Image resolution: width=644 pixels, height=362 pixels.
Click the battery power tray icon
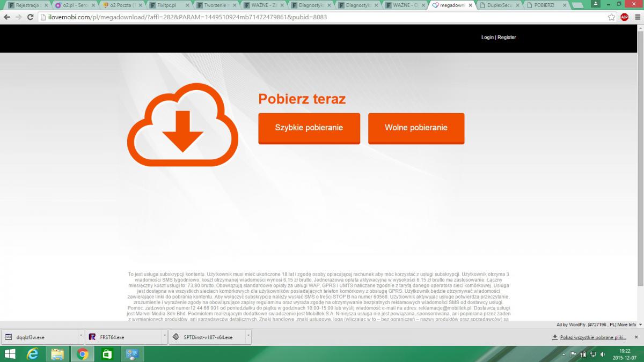point(584,354)
